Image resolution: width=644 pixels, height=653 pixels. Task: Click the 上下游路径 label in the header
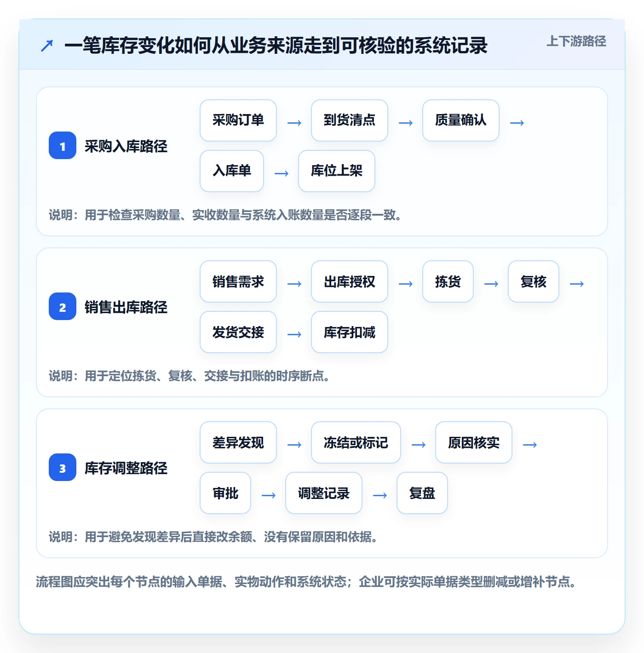(x=576, y=41)
